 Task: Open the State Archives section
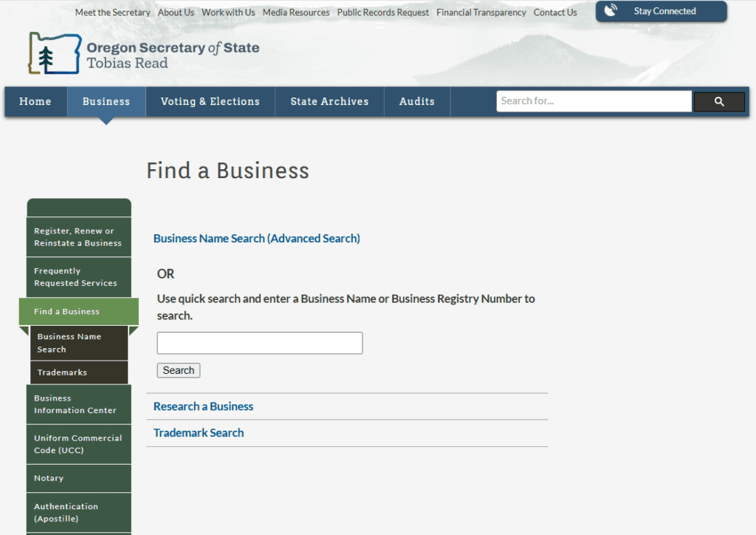[x=329, y=101]
